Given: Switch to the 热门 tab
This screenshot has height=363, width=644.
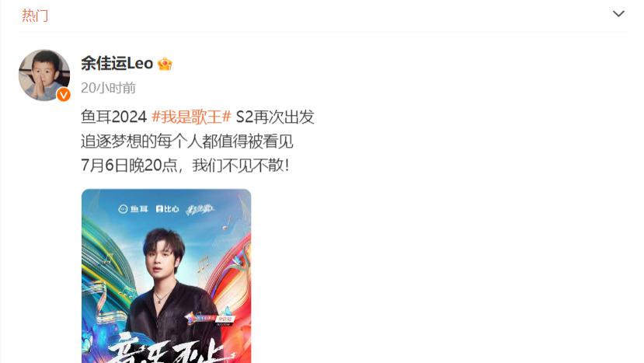Looking at the screenshot, I should 35,16.
